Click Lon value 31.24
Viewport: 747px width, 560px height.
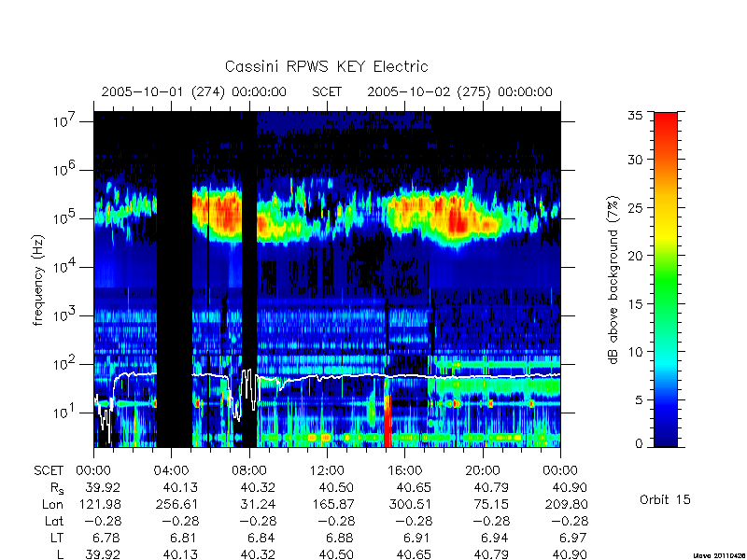259,504
